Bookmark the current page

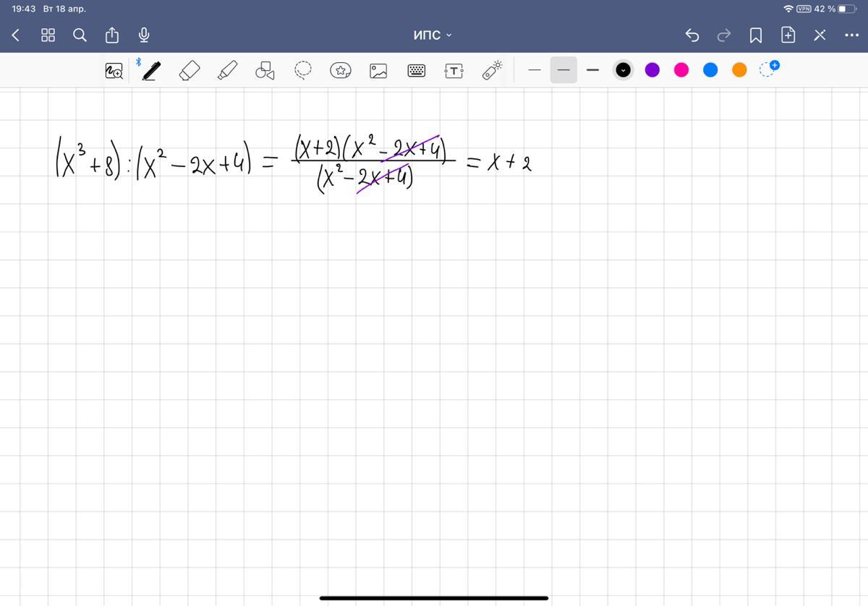tap(756, 35)
